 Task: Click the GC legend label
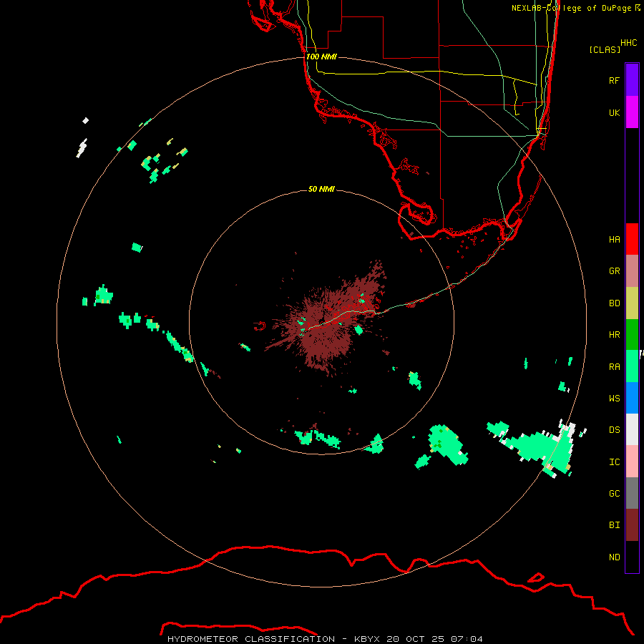614,494
